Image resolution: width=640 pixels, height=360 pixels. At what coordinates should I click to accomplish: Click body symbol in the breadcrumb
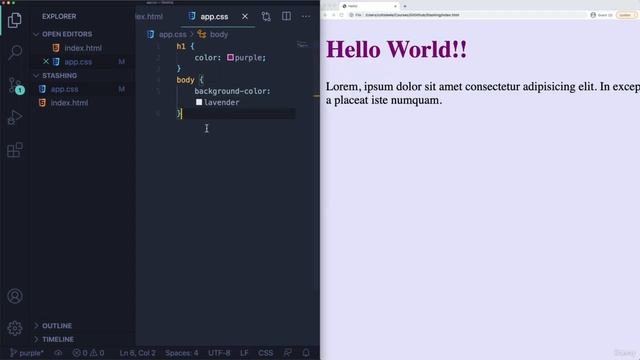(x=219, y=35)
